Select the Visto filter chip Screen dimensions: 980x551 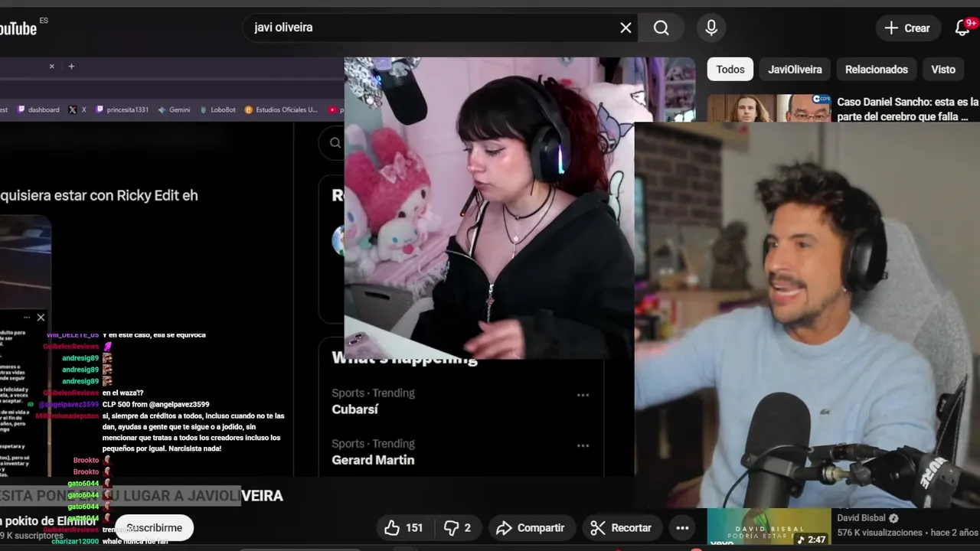click(943, 69)
